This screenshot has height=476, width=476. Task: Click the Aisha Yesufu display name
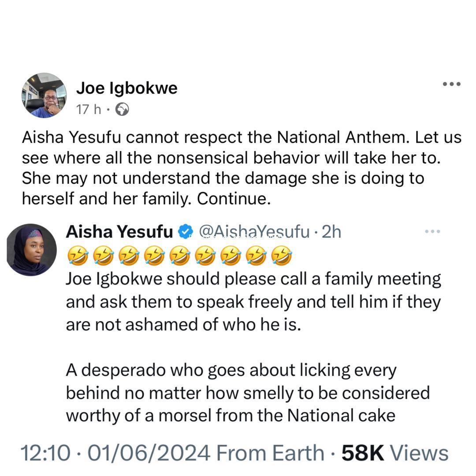119,231
